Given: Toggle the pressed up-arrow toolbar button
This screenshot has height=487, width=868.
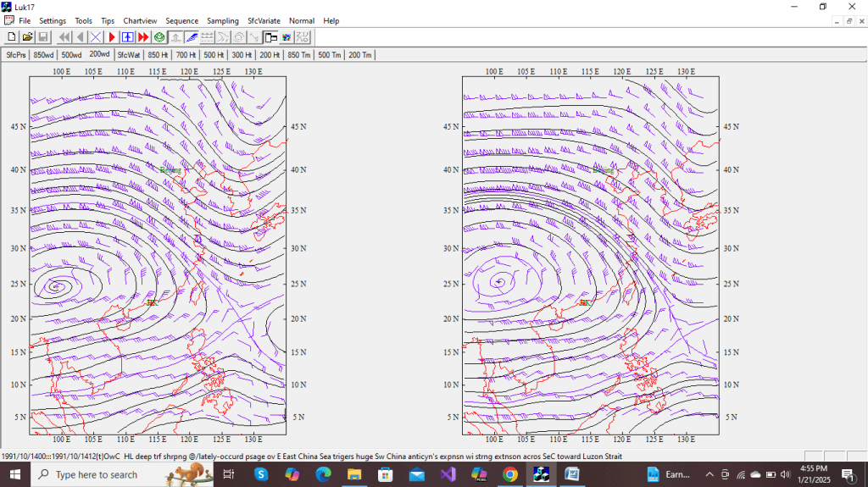Looking at the screenshot, I should (175, 37).
